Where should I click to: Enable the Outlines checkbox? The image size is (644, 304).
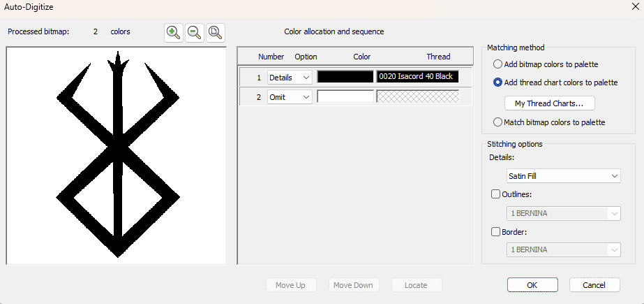pos(495,194)
